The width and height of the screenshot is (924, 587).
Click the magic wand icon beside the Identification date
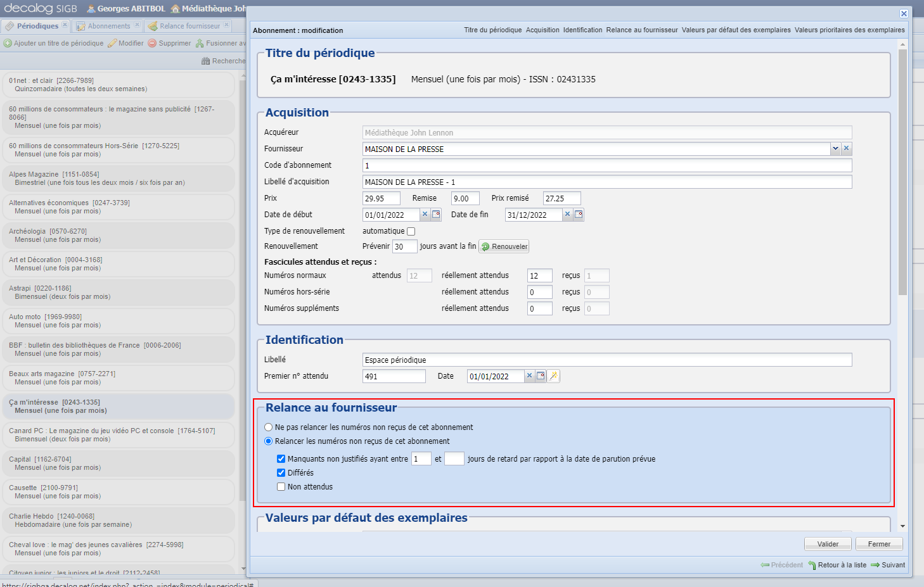coord(553,376)
